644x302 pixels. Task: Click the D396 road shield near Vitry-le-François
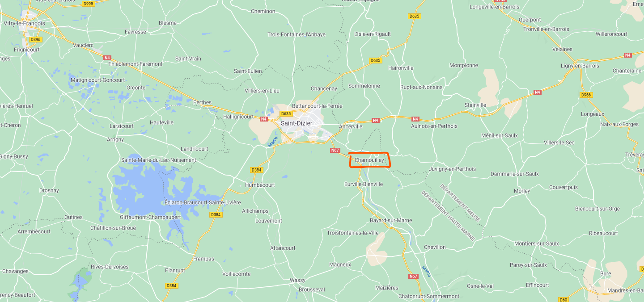(35, 39)
